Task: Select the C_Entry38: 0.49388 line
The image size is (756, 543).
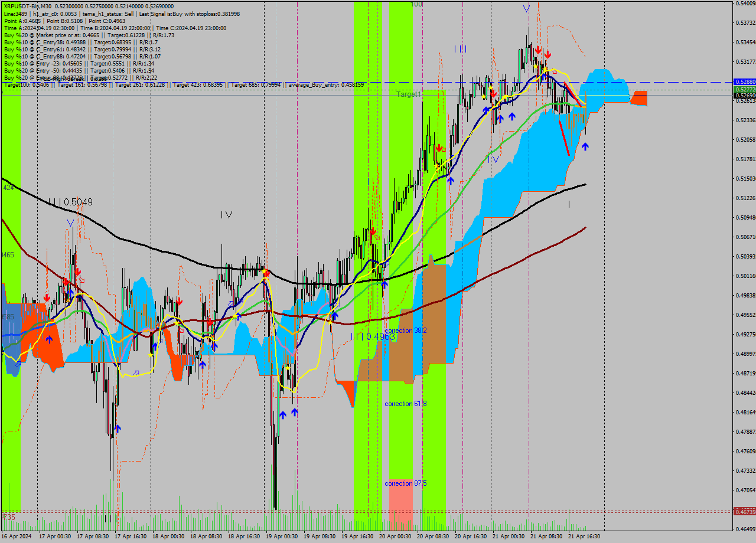Action: [x=80, y=42]
